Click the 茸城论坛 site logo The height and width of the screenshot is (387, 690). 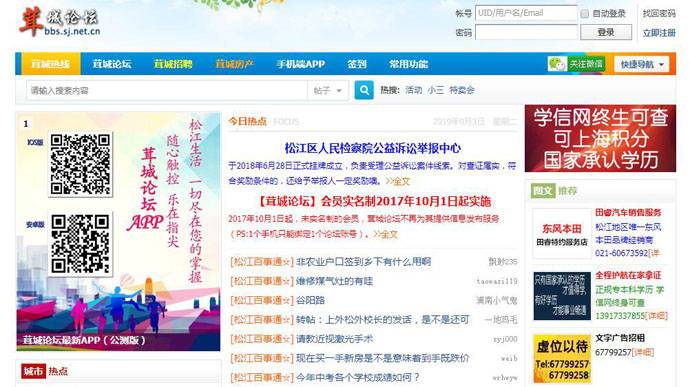tap(59, 22)
